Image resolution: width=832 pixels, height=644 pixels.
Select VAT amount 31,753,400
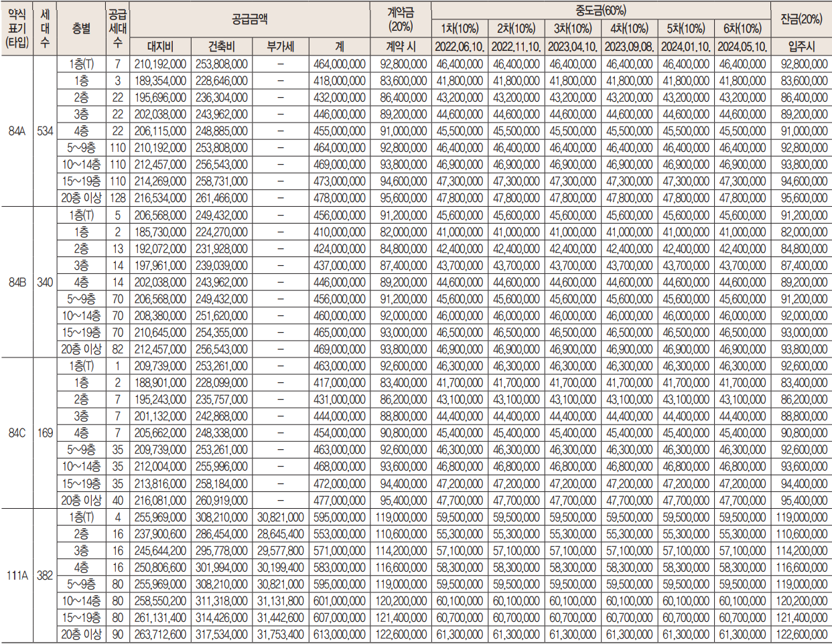[280, 634]
